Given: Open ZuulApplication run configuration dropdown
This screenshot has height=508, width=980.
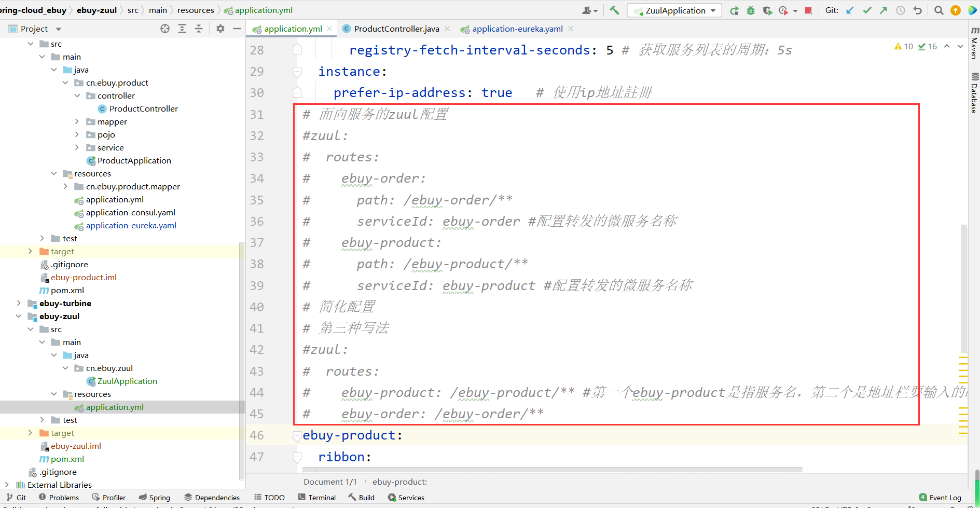Looking at the screenshot, I should 674,10.
